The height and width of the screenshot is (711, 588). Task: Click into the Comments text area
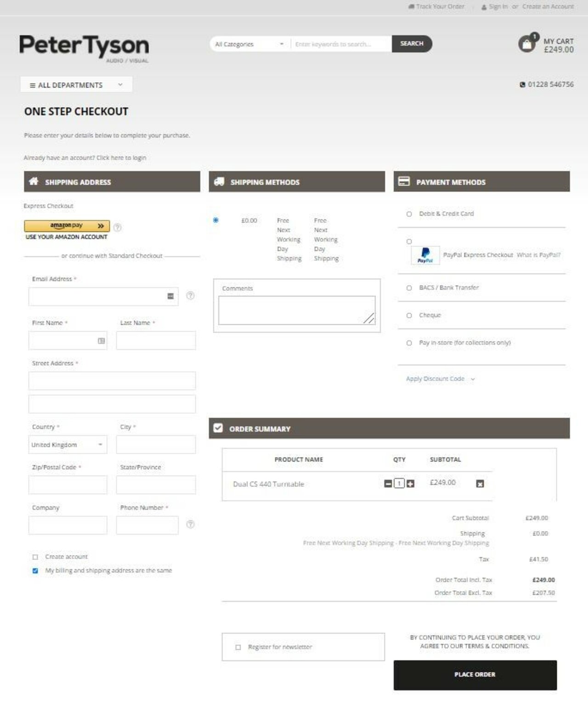point(296,310)
